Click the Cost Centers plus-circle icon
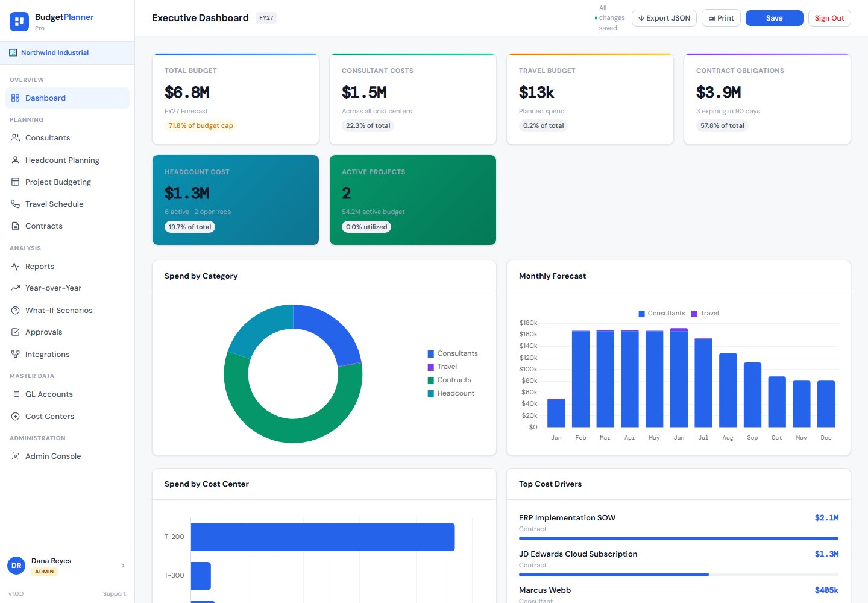 point(16,416)
